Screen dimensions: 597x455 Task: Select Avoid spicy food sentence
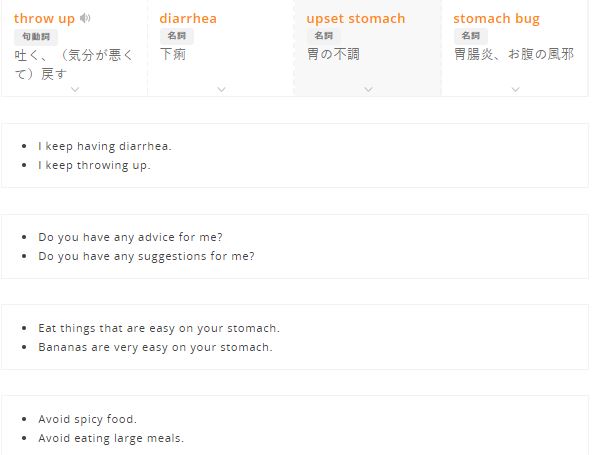click(87, 419)
